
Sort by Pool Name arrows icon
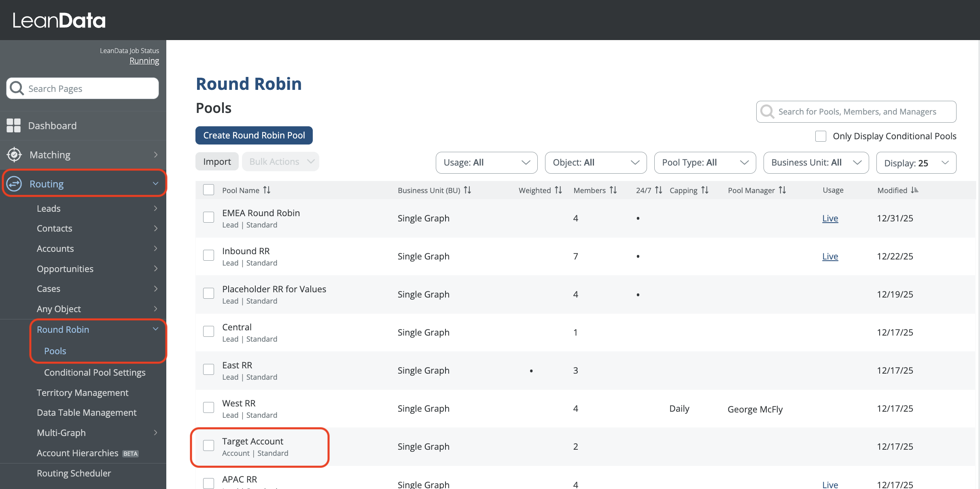[x=267, y=190]
